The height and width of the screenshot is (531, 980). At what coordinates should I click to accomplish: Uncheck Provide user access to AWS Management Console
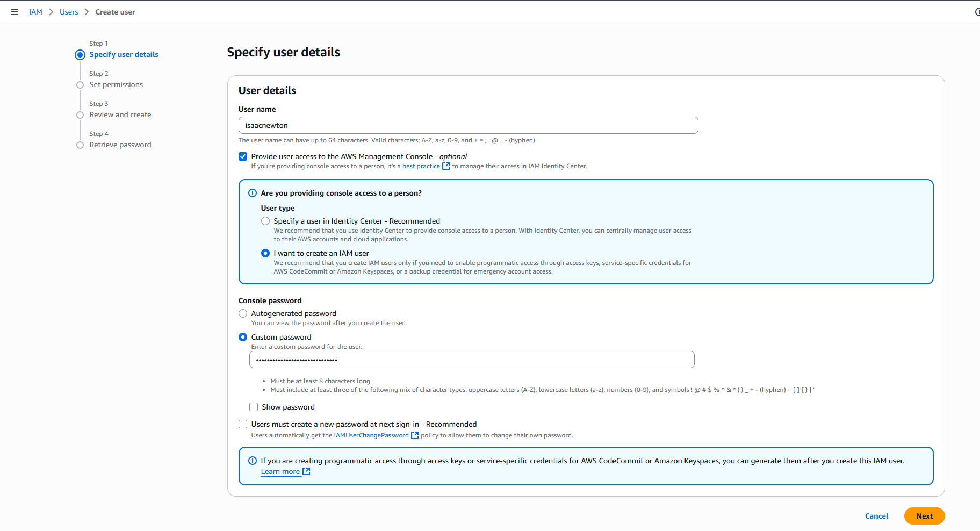[x=243, y=156]
